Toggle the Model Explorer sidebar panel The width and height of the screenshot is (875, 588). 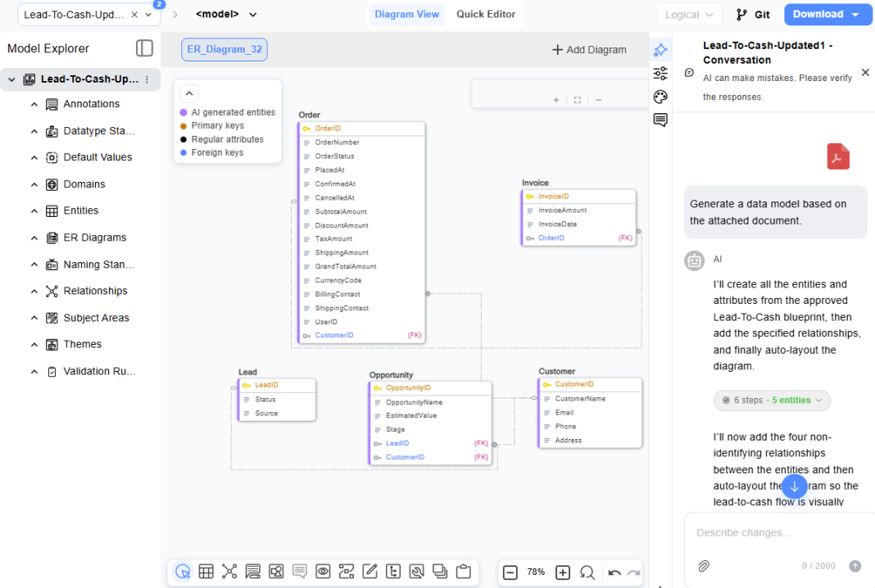click(144, 48)
